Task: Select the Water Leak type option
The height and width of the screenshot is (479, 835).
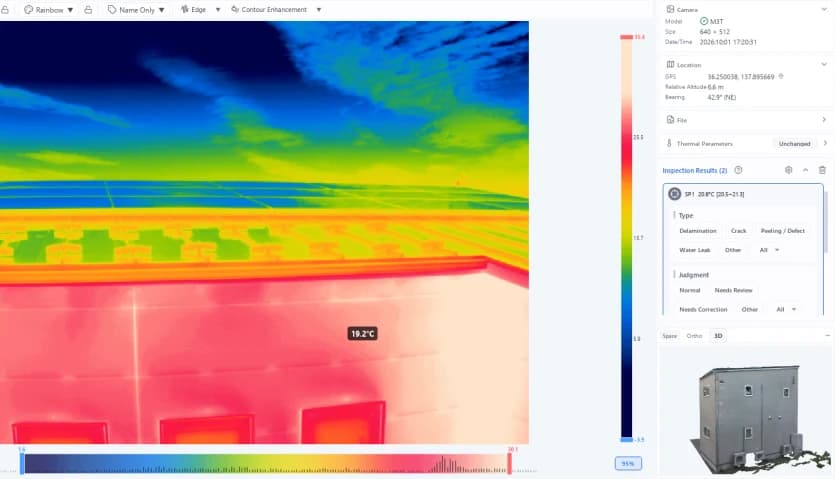Action: pyautogui.click(x=694, y=250)
